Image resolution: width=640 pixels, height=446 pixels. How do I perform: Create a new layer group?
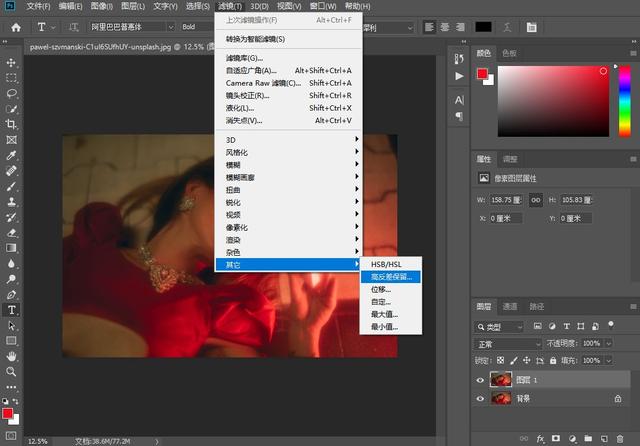[588, 439]
